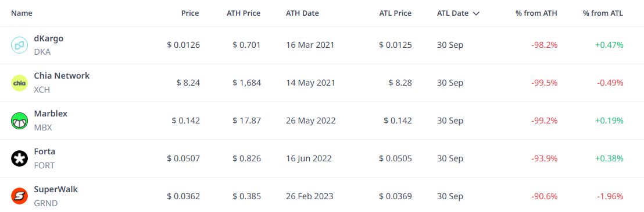644x212 pixels.
Task: Open the SuperWalk coin link
Action: pyautogui.click(x=56, y=189)
